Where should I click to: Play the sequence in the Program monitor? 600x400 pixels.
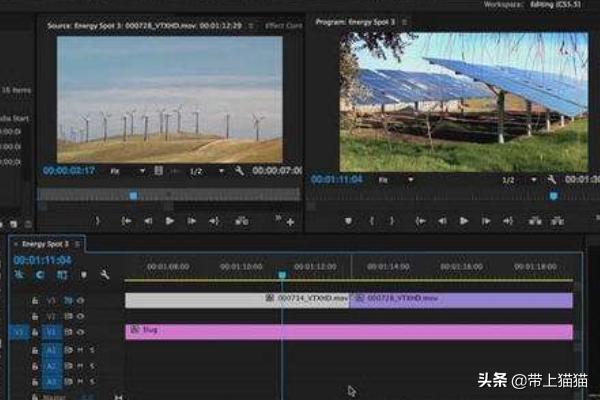(x=463, y=221)
